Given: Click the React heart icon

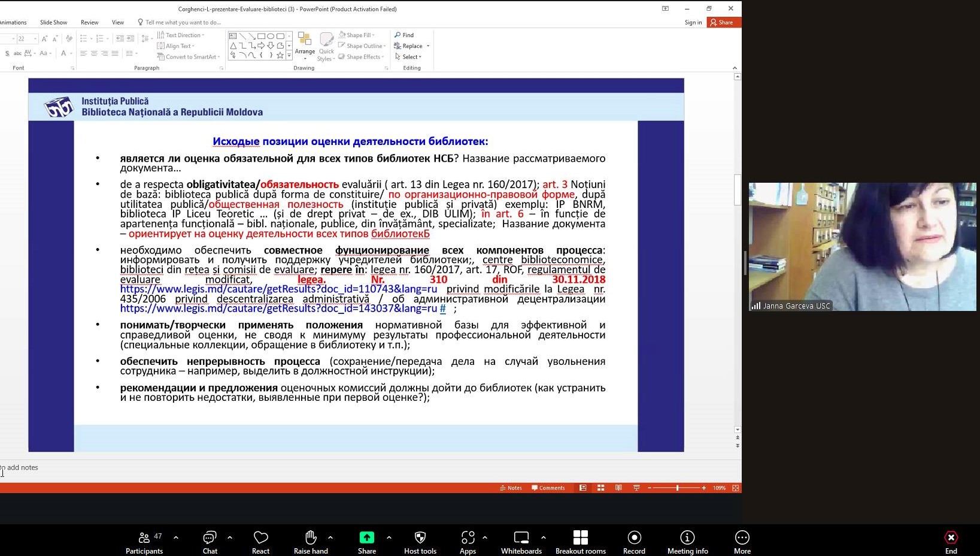Looking at the screenshot, I should coord(260,537).
